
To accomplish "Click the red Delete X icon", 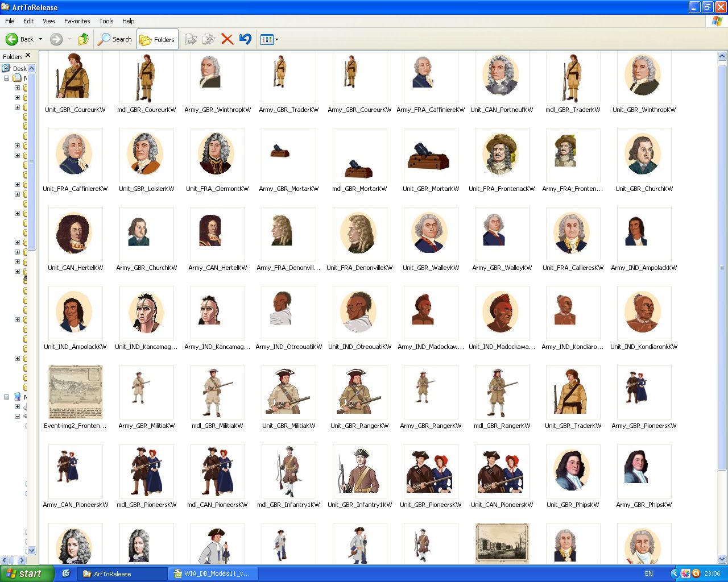I will click(227, 39).
